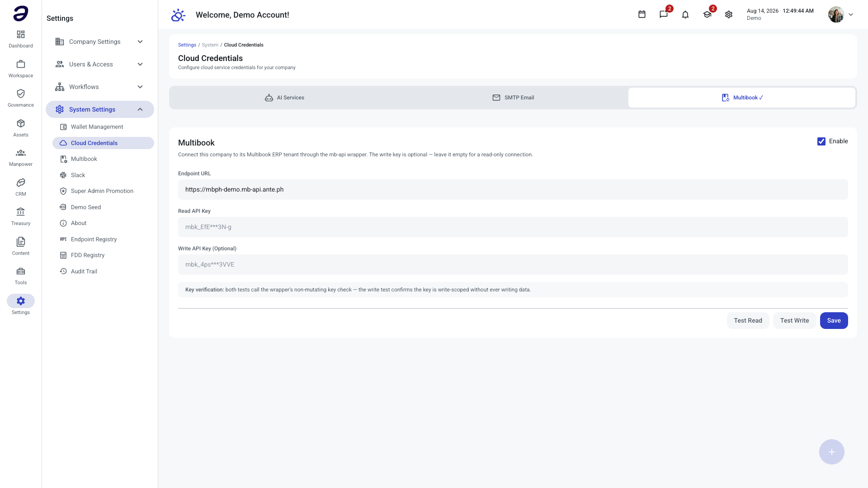Open the user profile dropdown arrow
The width and height of the screenshot is (868, 488).
point(851,14)
